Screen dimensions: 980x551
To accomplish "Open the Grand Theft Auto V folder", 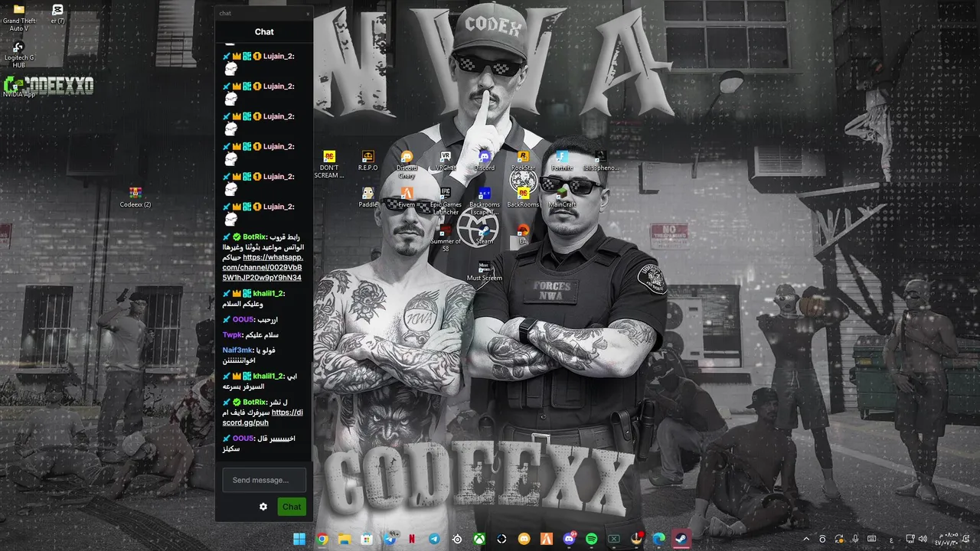I will (x=19, y=18).
